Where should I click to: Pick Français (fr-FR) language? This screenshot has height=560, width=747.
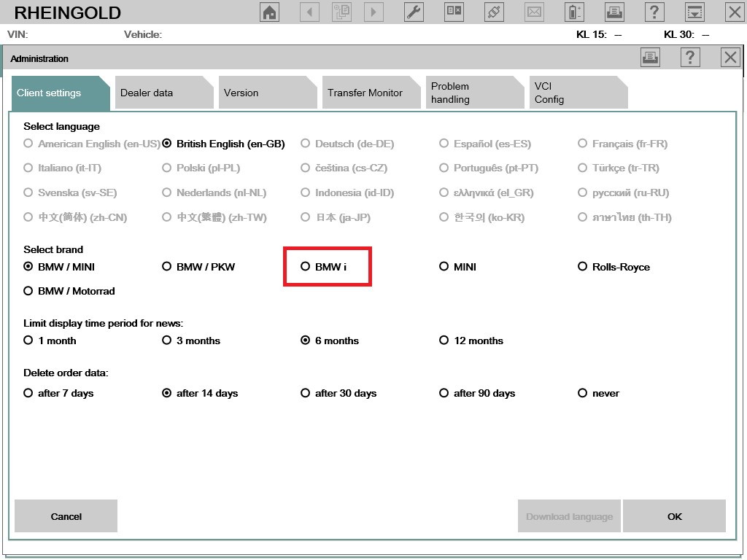coord(623,144)
